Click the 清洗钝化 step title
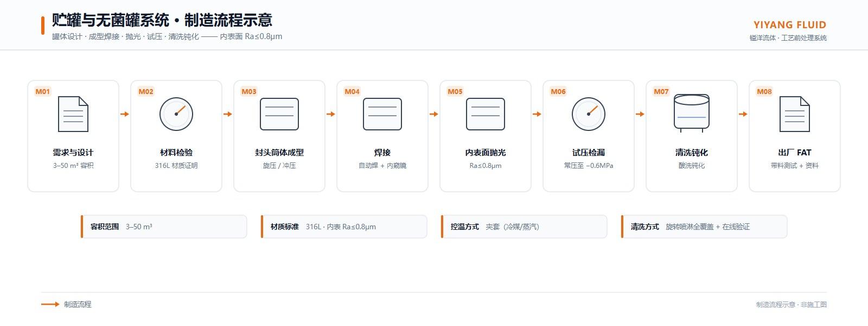The height and width of the screenshot is (326, 868). click(692, 153)
